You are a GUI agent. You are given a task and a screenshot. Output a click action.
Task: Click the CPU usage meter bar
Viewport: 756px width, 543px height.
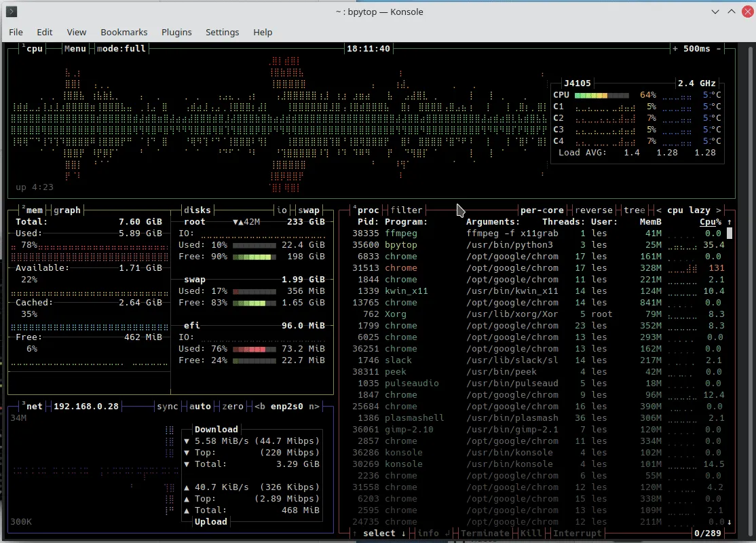click(x=602, y=95)
